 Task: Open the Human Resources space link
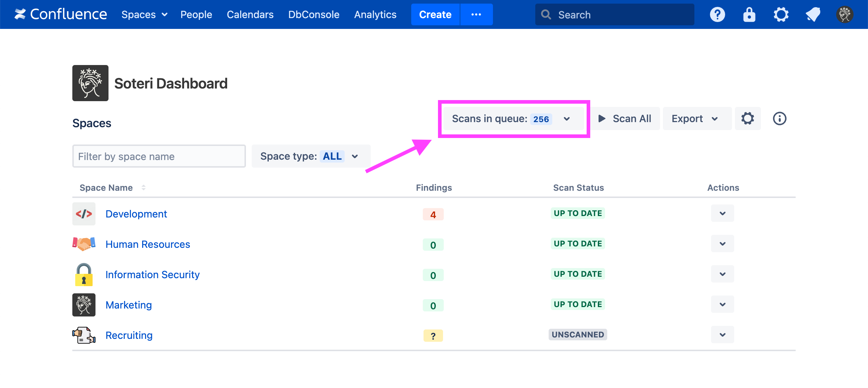pyautogui.click(x=148, y=244)
